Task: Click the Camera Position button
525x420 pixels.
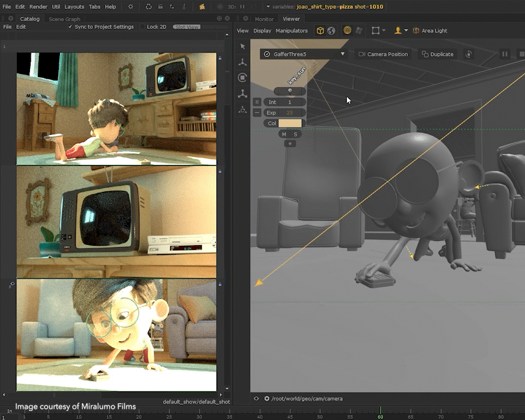Action: tap(383, 54)
